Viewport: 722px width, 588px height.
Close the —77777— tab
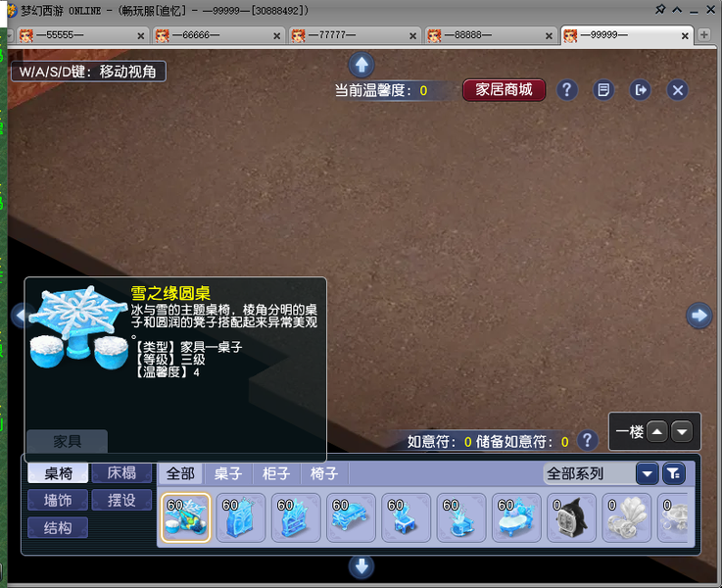tap(413, 36)
